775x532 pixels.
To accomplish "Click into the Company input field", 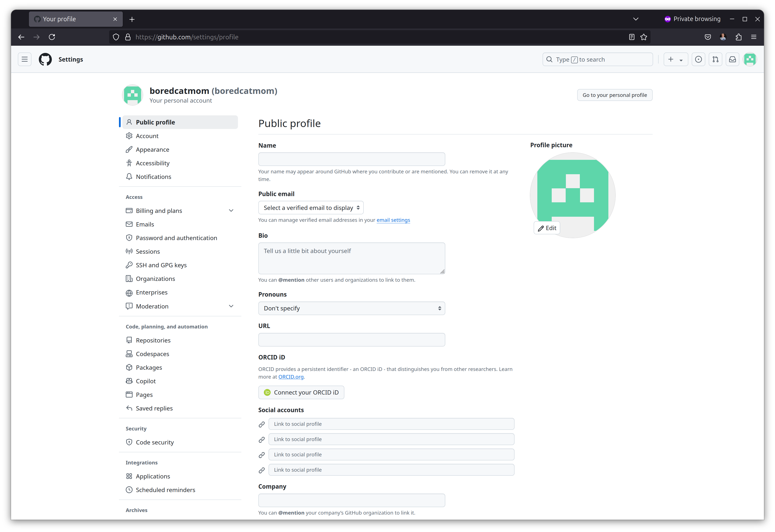I will click(351, 500).
